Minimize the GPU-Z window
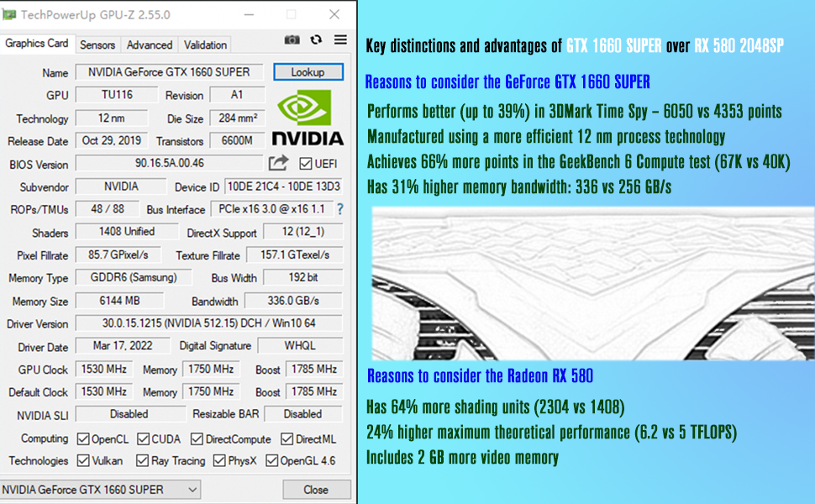 tap(250, 14)
